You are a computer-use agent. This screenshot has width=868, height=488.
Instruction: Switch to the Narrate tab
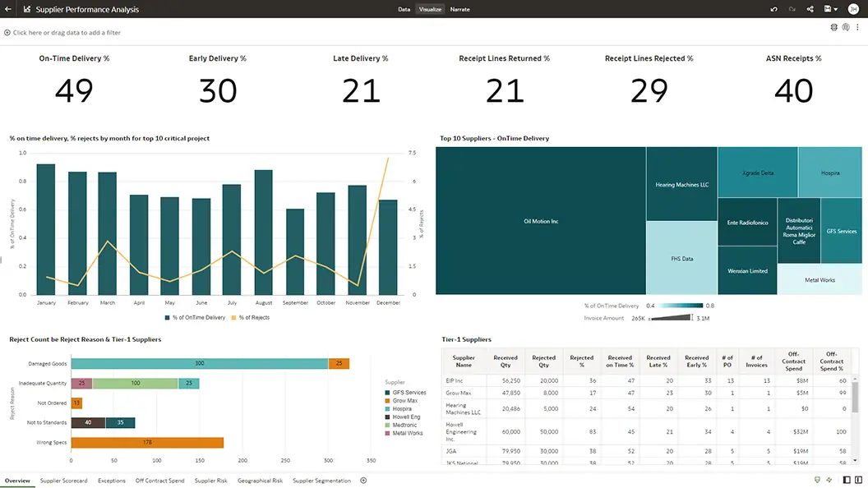click(459, 9)
